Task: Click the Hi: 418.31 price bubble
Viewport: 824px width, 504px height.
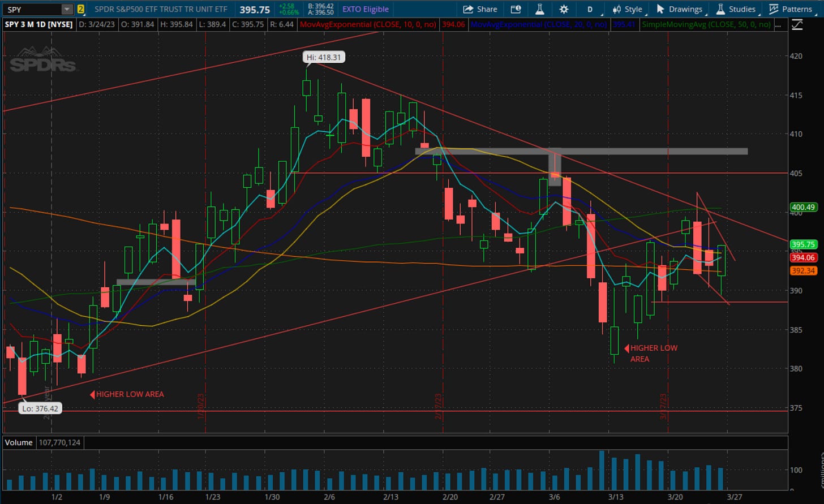Action: [x=323, y=57]
